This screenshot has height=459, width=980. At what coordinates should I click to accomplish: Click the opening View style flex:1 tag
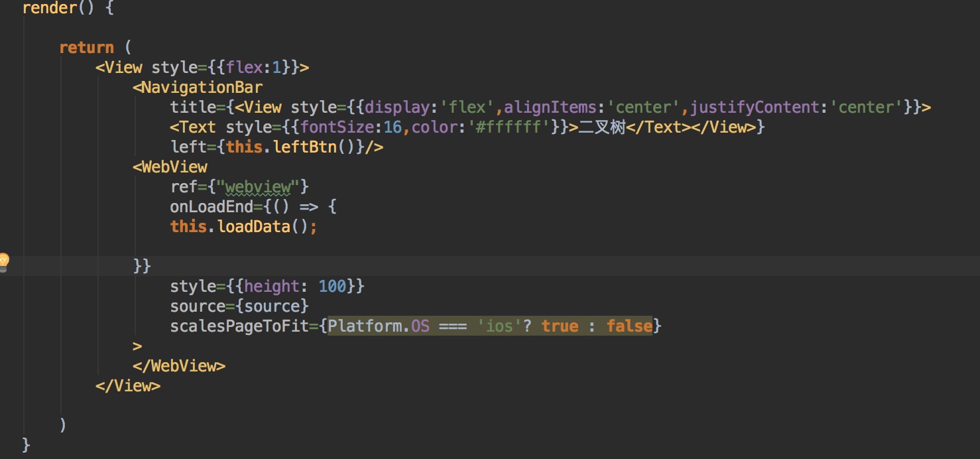pos(202,68)
